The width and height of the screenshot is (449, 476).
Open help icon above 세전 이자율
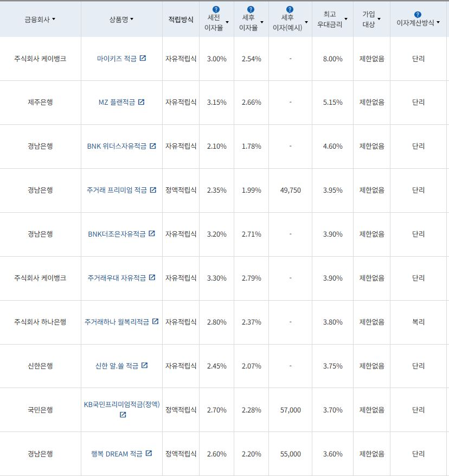(216, 9)
